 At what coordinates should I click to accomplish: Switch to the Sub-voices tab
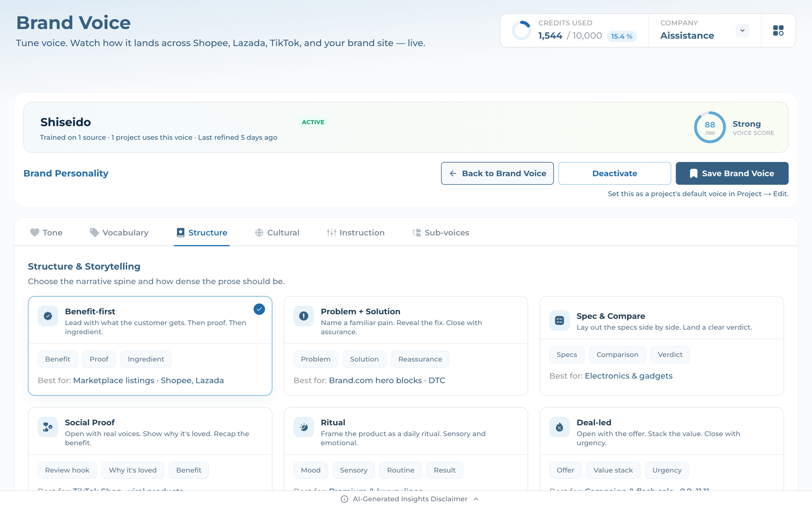tap(441, 232)
